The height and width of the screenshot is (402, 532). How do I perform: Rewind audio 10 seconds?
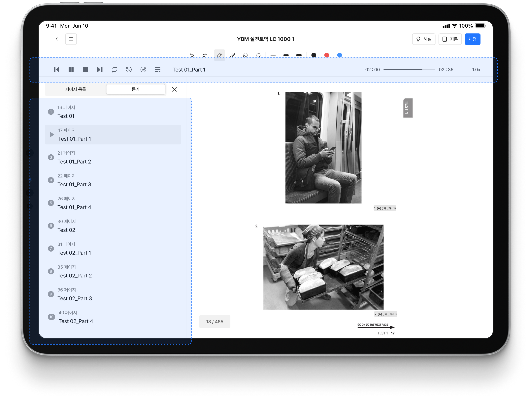coord(129,70)
